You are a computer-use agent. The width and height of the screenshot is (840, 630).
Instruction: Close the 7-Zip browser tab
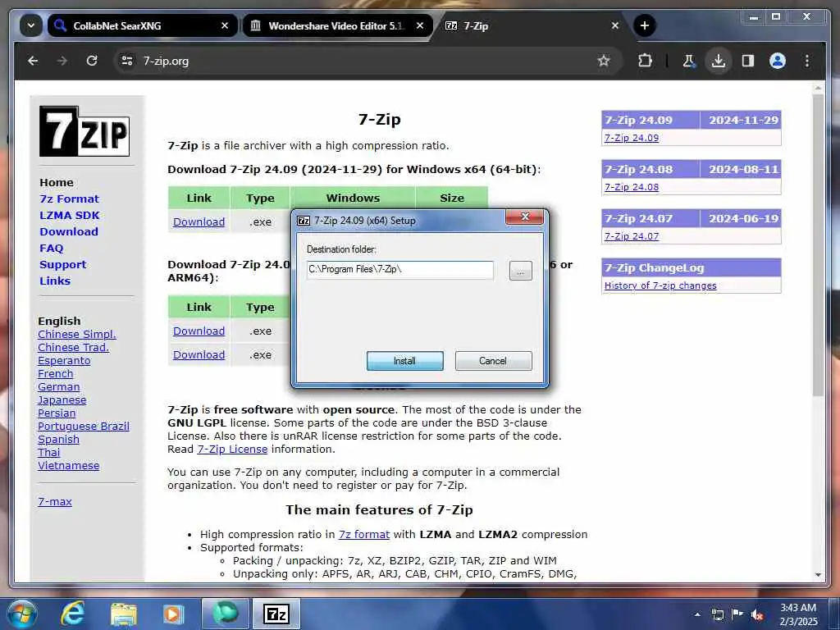coord(615,25)
